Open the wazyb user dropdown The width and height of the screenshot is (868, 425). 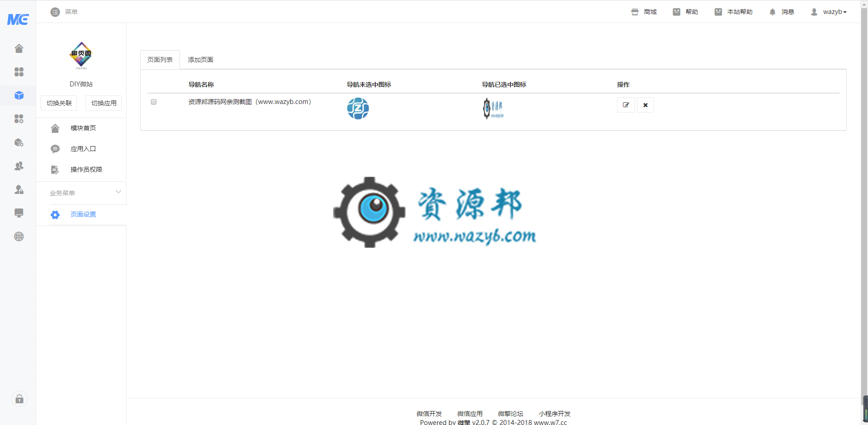(x=829, y=12)
